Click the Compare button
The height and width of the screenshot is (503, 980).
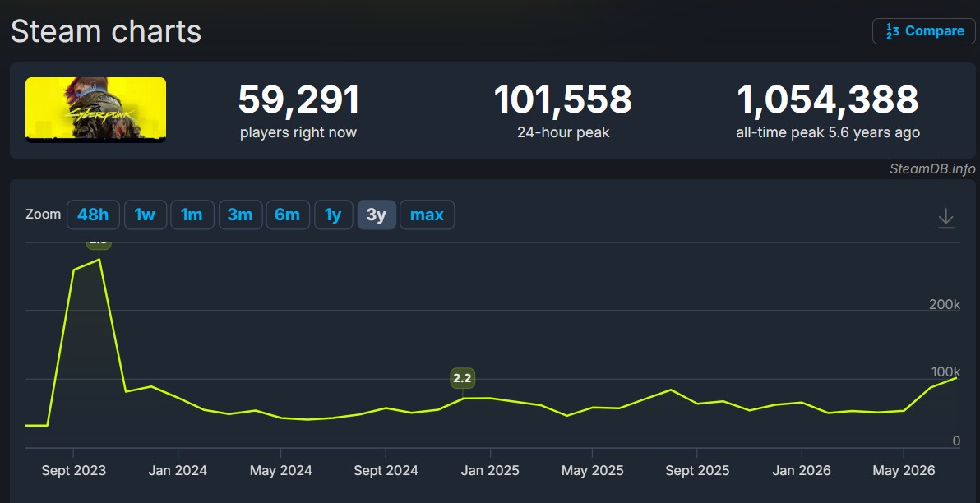click(924, 31)
